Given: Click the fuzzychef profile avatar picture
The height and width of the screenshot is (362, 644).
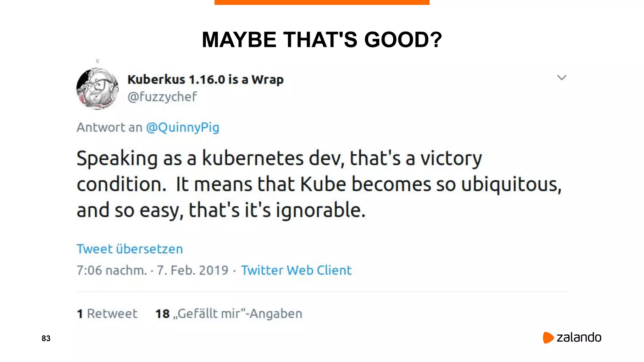Looking at the screenshot, I should [97, 89].
